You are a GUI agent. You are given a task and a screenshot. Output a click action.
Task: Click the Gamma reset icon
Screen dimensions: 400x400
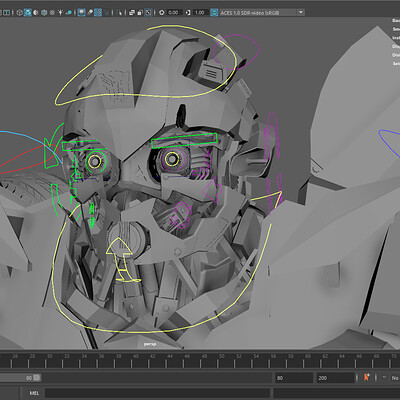tap(188, 13)
